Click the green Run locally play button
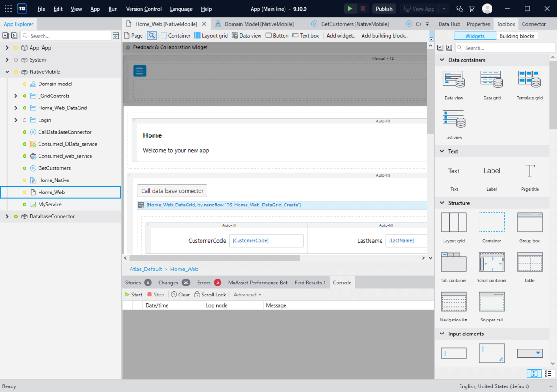The width and height of the screenshot is (557, 392). point(350,8)
